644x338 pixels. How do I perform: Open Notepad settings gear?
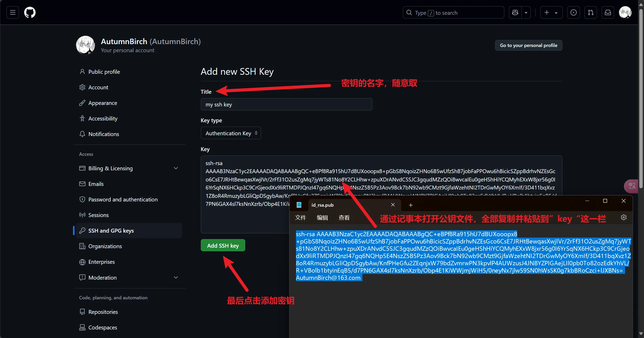624,217
